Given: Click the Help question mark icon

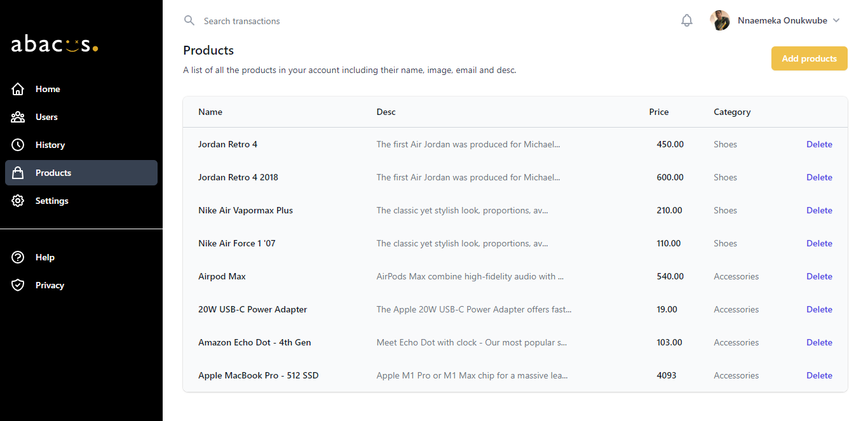Looking at the screenshot, I should pos(18,257).
